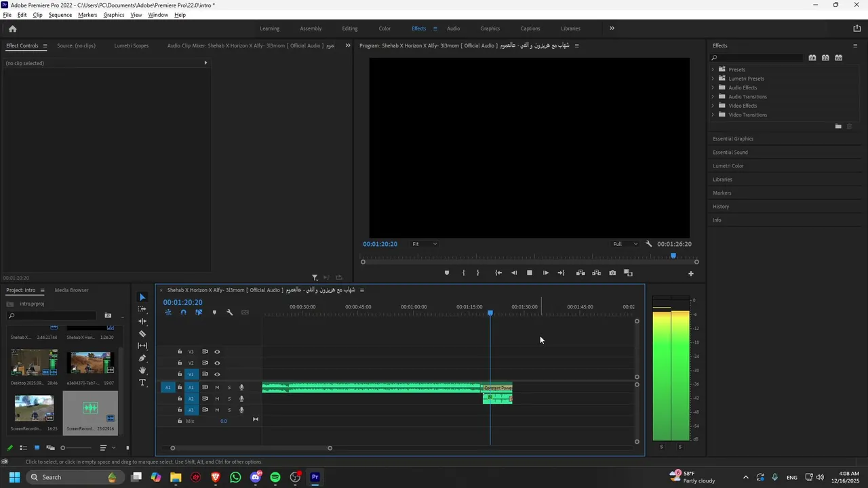Select the Ripple Edit tool
The image size is (868, 488).
pyautogui.click(x=142, y=321)
